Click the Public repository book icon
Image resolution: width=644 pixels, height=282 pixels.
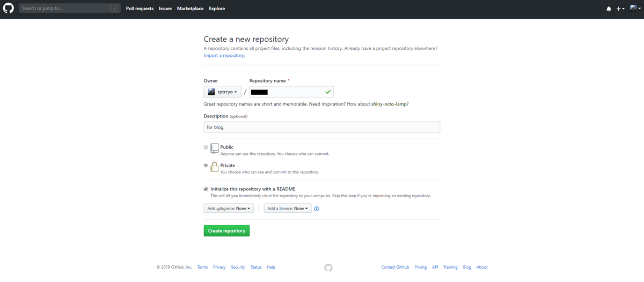click(x=215, y=149)
